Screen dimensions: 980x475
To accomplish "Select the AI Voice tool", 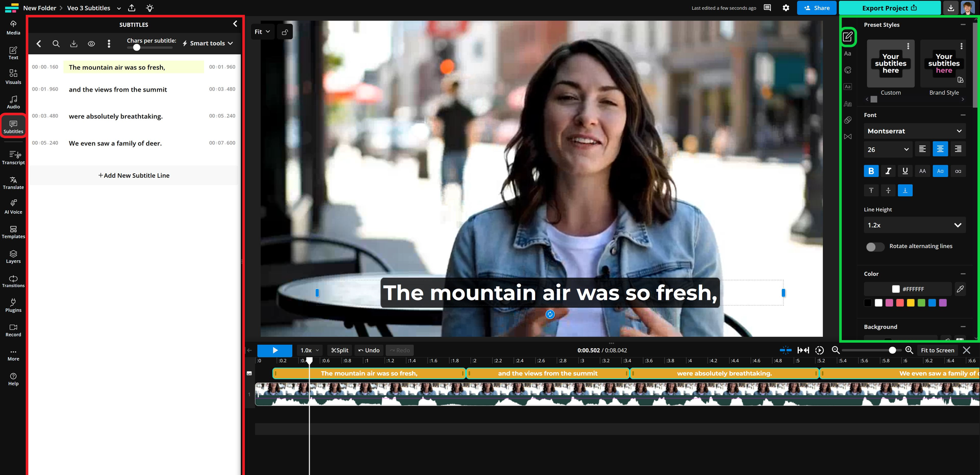I will 13,207.
